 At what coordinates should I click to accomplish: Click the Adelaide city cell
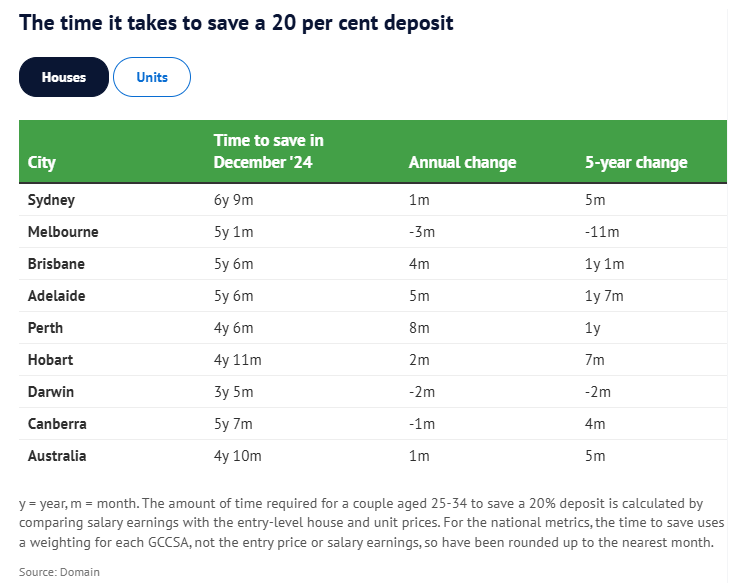click(x=57, y=296)
